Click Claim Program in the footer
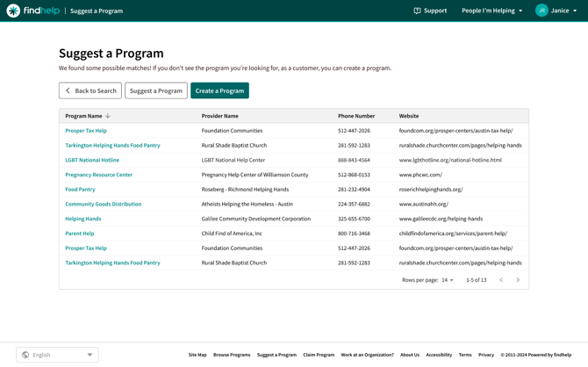Image resolution: width=588 pixels, height=367 pixels. [x=319, y=355]
